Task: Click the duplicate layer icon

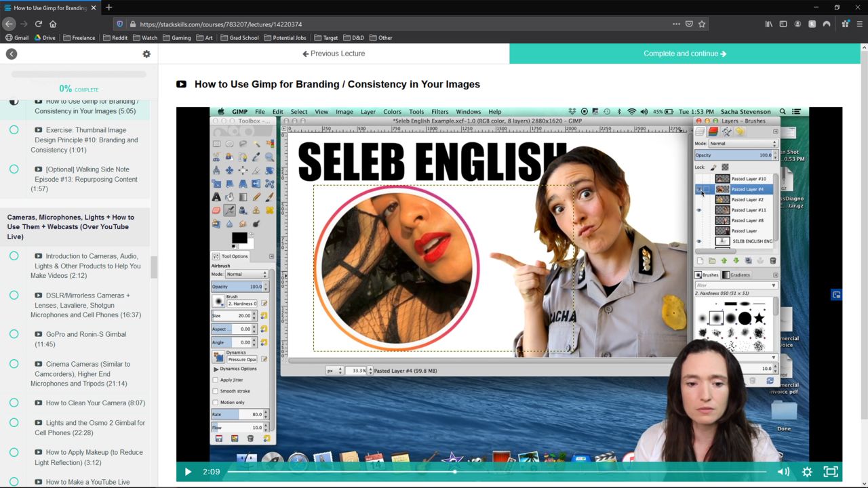Action: (x=748, y=260)
